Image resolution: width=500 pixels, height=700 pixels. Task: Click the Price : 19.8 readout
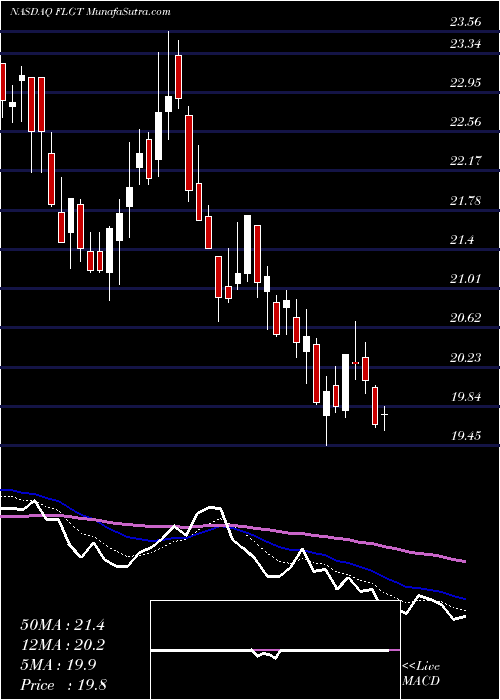(62, 685)
